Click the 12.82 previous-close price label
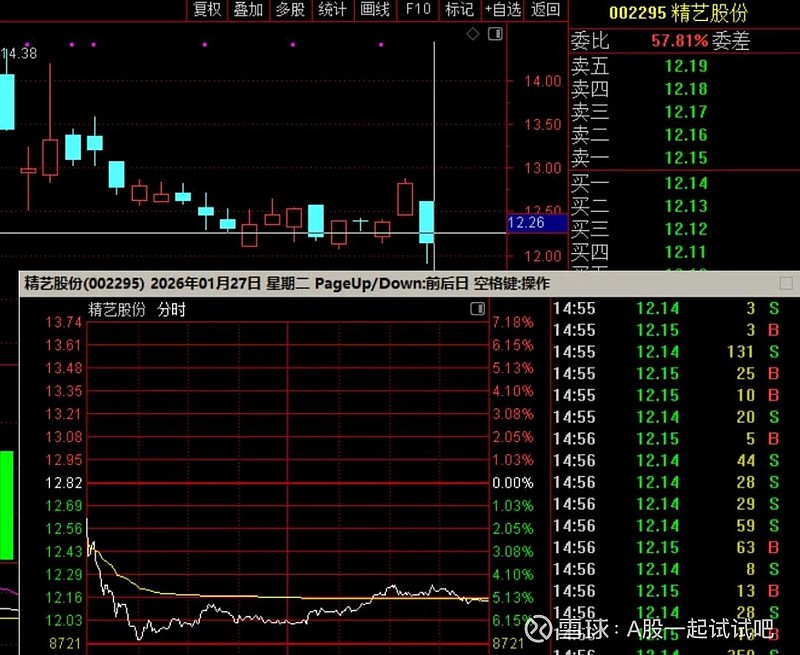Viewport: 800px width, 655px height. click(x=64, y=483)
